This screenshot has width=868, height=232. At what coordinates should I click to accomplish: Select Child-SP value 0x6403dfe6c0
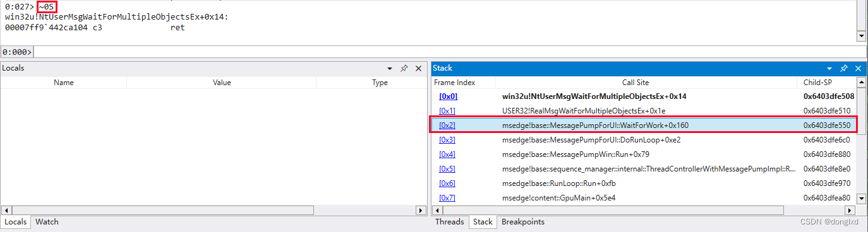826,140
